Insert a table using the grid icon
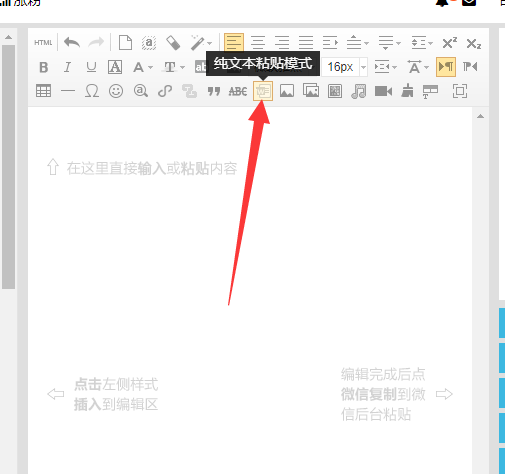Image resolution: width=505 pixels, height=474 pixels. [x=43, y=91]
